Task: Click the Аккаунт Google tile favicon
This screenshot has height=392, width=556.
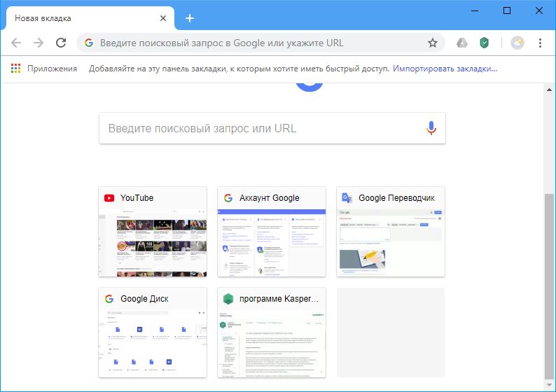Action: coord(228,198)
